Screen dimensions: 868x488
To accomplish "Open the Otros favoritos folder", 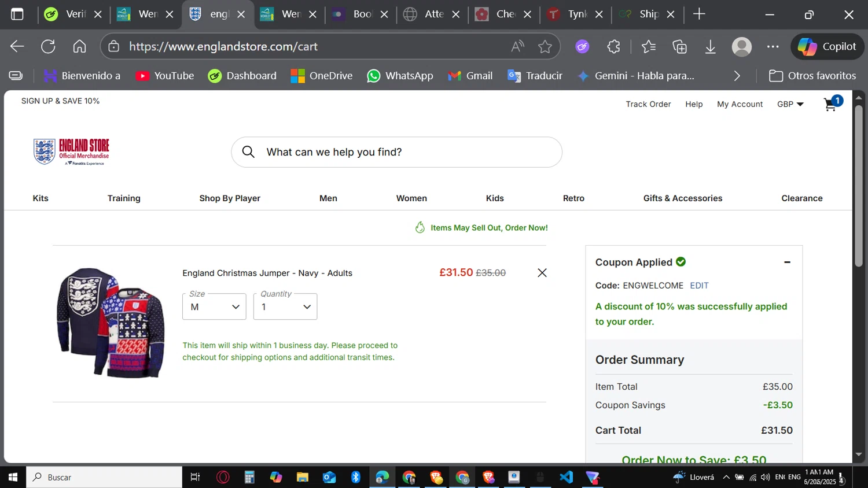I will pos(812,76).
